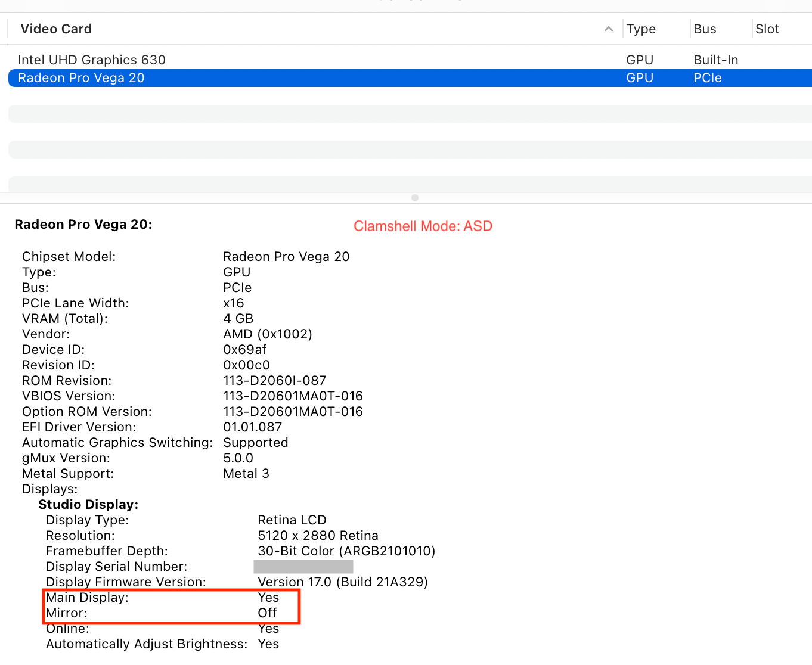Click the ROM revision value "113-D2060I-087"
The height and width of the screenshot is (665, 812).
tap(275, 381)
